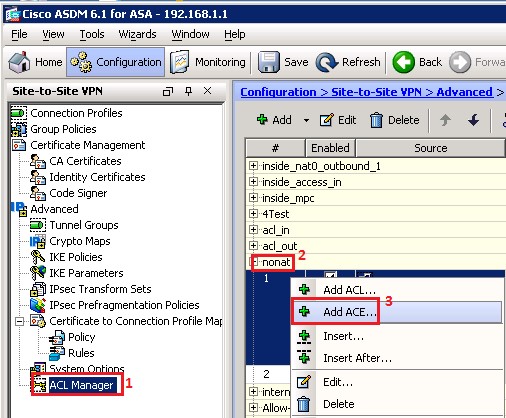Save the configuration
Screen dimensions: 506x418
pyautogui.click(x=283, y=62)
